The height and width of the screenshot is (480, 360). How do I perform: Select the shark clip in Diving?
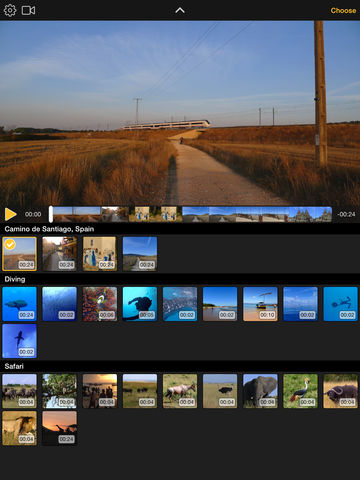click(x=19, y=341)
